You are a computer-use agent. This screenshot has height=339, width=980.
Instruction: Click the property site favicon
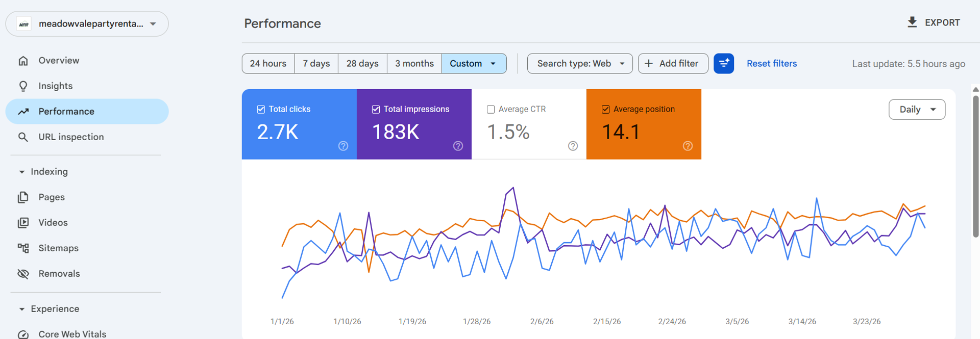click(23, 24)
